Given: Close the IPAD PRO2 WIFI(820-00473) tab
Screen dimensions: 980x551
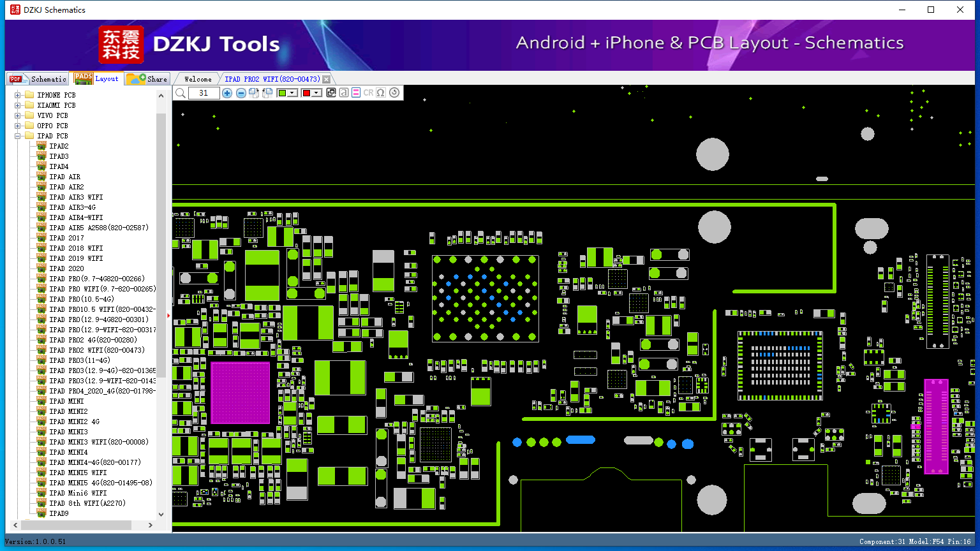Looking at the screenshot, I should 327,80.
